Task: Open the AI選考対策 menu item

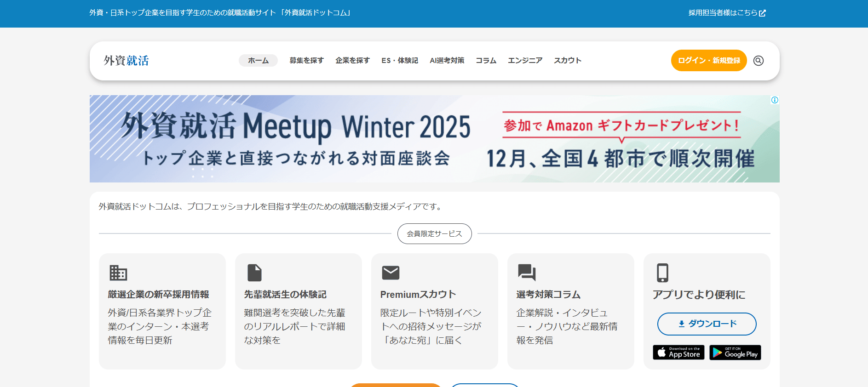Action: coord(447,61)
